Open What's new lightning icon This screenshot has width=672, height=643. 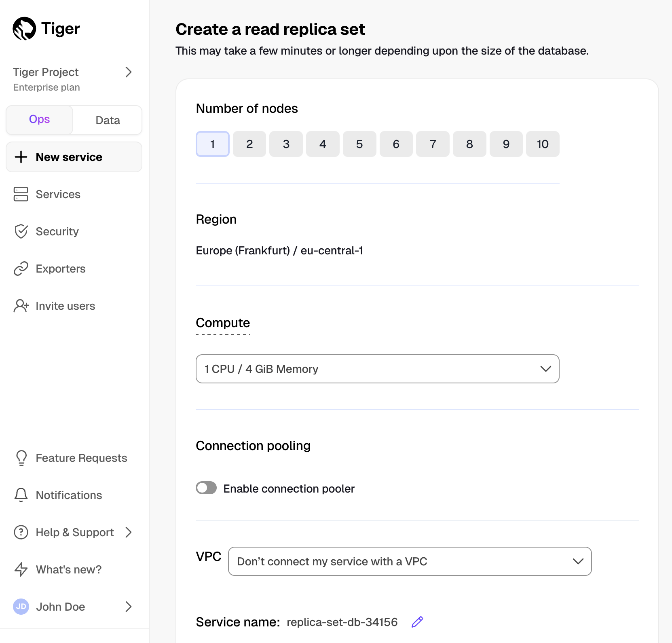click(x=21, y=569)
